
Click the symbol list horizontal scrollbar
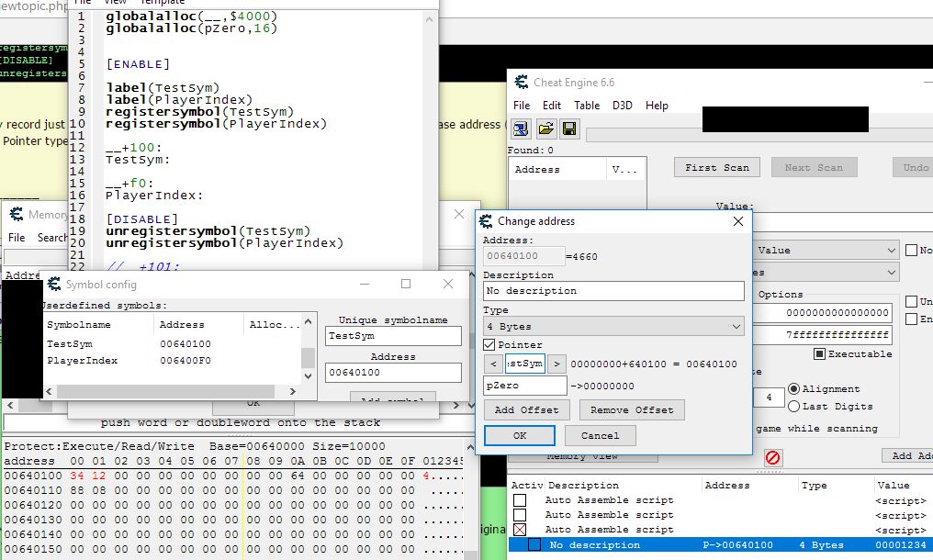174,390
